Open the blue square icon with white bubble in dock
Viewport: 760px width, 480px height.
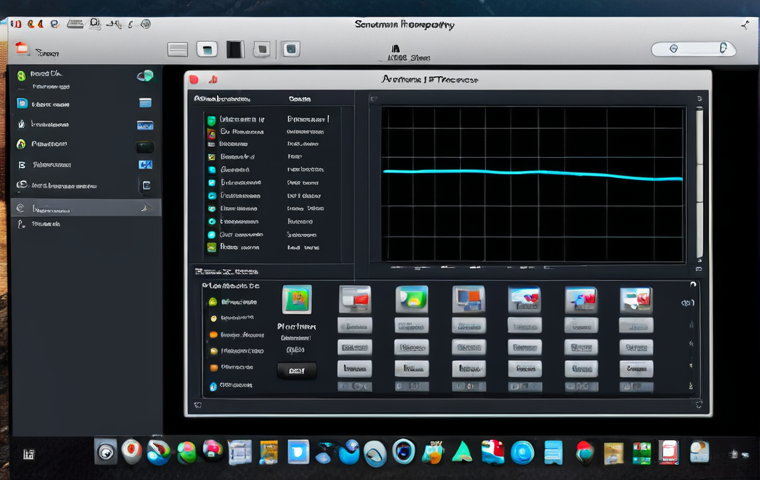298,452
